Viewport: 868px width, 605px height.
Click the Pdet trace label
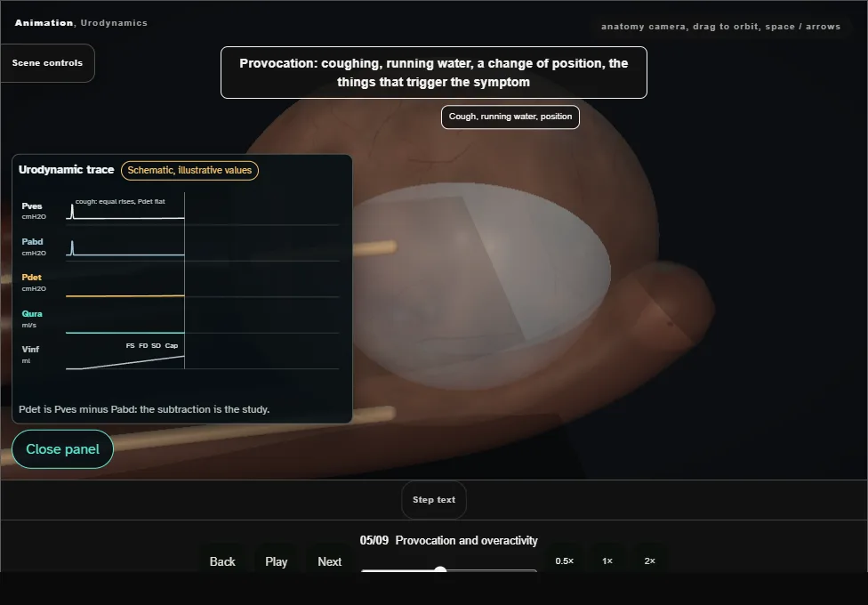pos(31,277)
